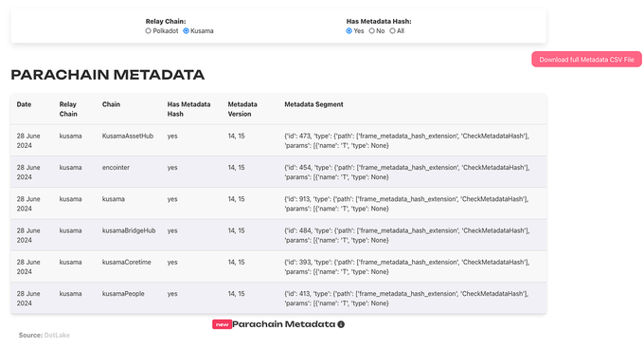Click the Has Metadata Hash column header
This screenshot has height=348, width=644.
click(x=188, y=109)
